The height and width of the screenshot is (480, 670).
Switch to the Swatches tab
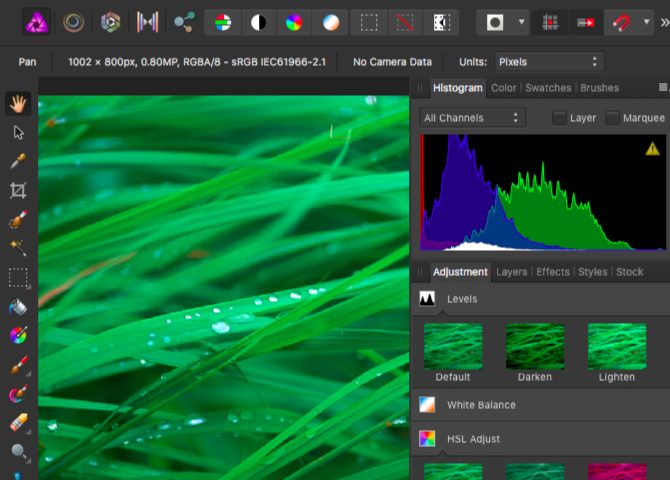[548, 88]
